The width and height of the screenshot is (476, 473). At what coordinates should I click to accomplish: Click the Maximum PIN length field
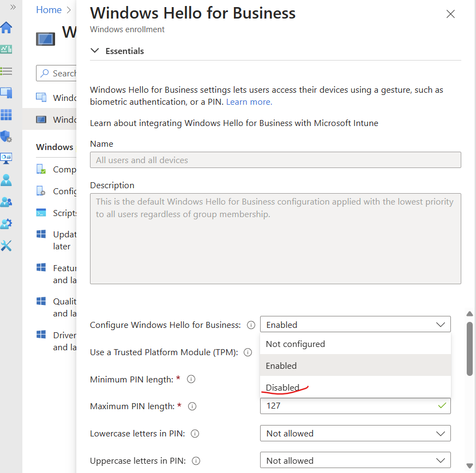355,406
